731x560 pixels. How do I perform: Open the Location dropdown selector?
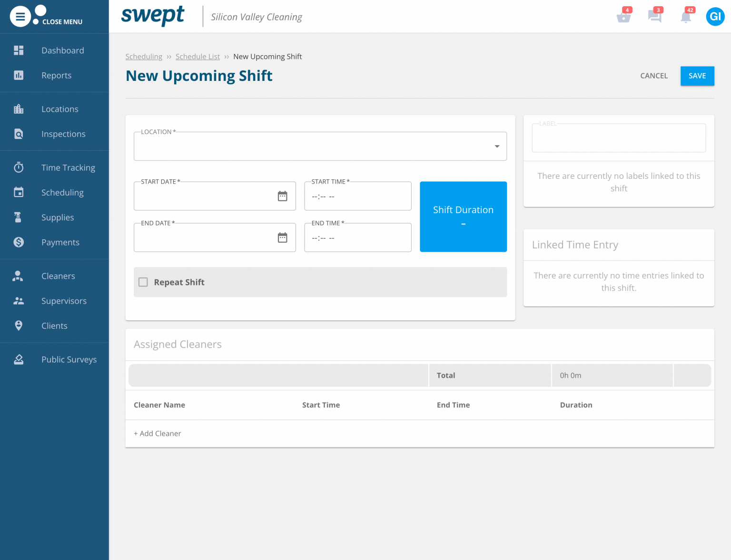coord(496,146)
